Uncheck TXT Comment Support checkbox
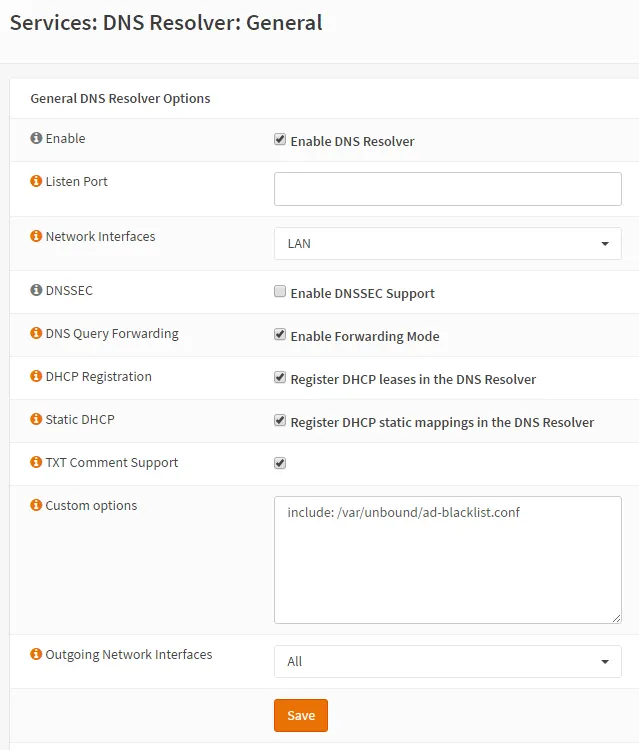The image size is (639, 750). (280, 463)
